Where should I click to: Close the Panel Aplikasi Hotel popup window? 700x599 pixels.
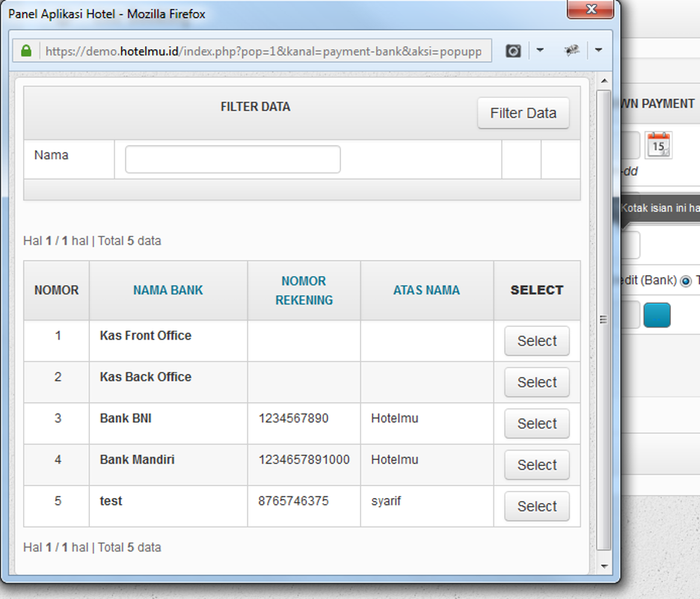point(592,10)
